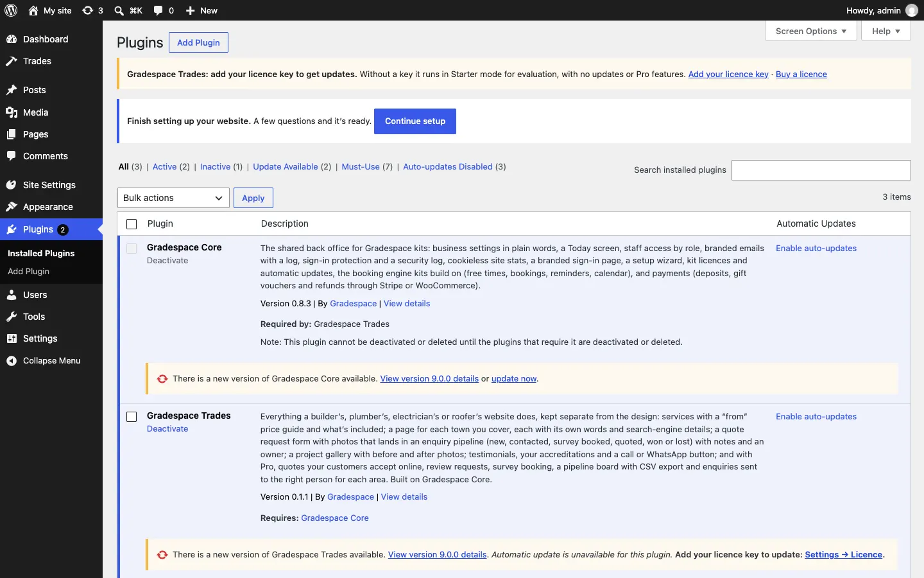
Task: Open the search command palette icon
Action: click(119, 10)
